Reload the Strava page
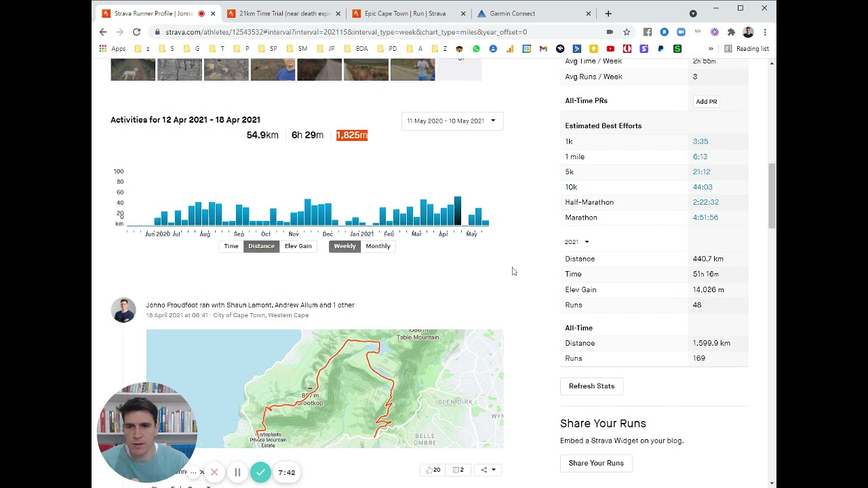The height and width of the screenshot is (488, 868). (136, 32)
